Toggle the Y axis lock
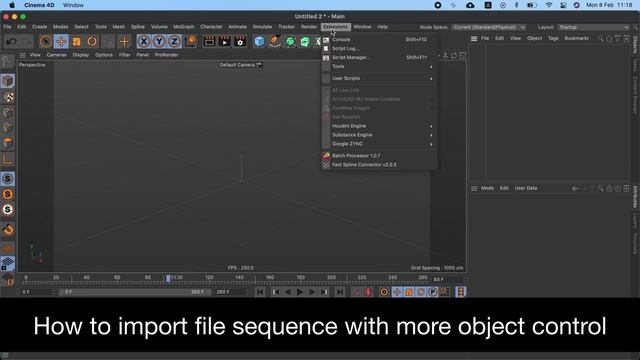640x360 pixels. 159,42
